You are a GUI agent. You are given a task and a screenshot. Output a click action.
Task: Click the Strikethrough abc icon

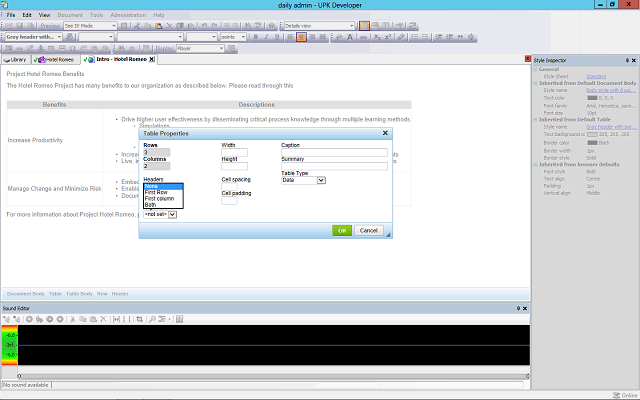363,37
